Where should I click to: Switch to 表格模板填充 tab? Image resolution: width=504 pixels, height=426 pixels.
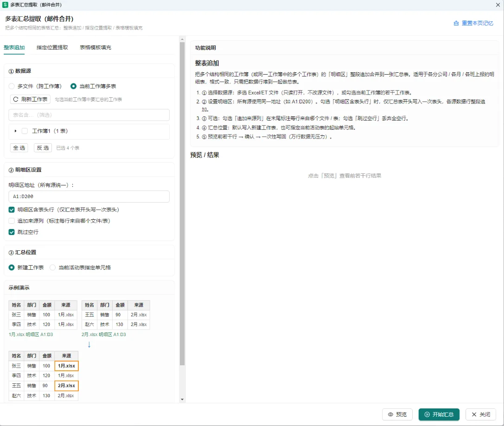coord(96,48)
